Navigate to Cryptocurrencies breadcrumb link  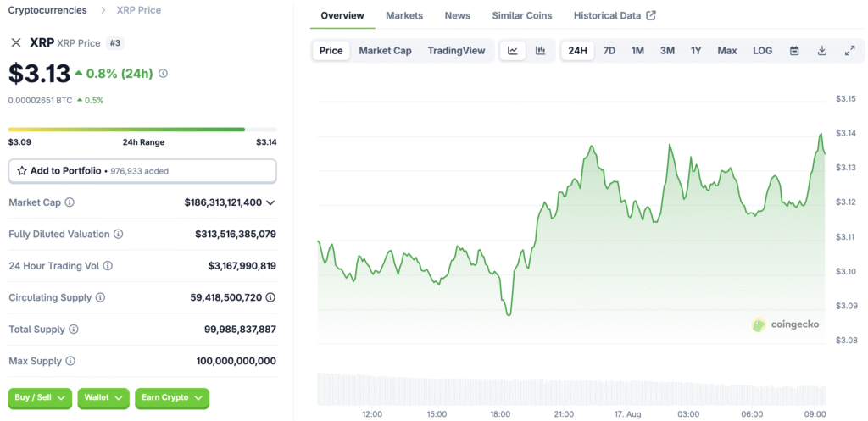click(x=47, y=10)
